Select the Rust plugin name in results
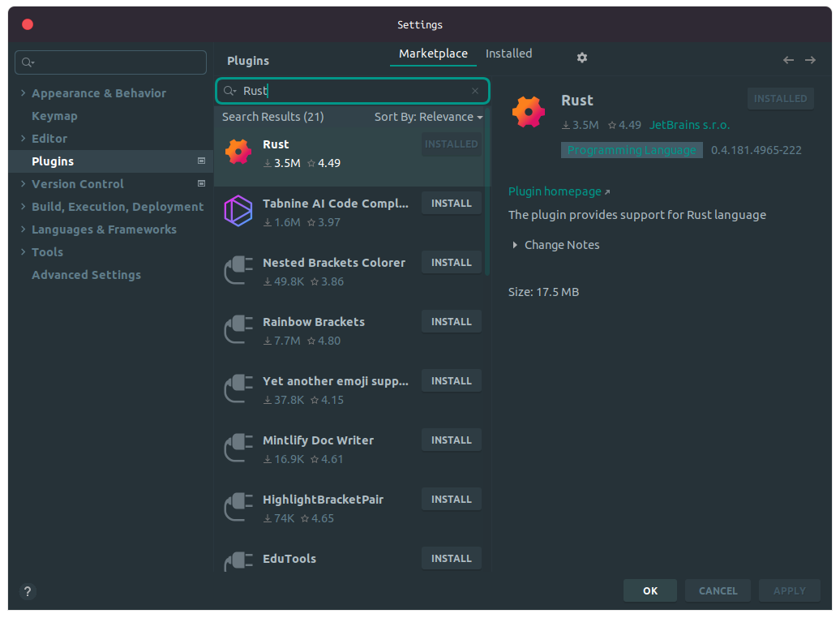 tap(276, 144)
